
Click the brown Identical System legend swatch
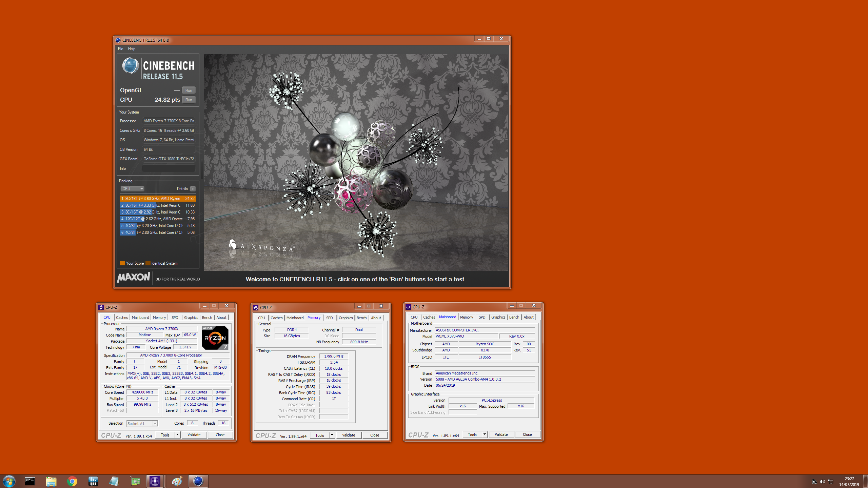click(x=148, y=263)
